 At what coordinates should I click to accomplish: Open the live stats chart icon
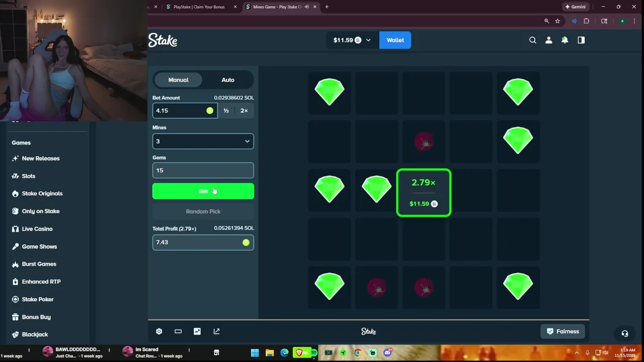(197, 331)
